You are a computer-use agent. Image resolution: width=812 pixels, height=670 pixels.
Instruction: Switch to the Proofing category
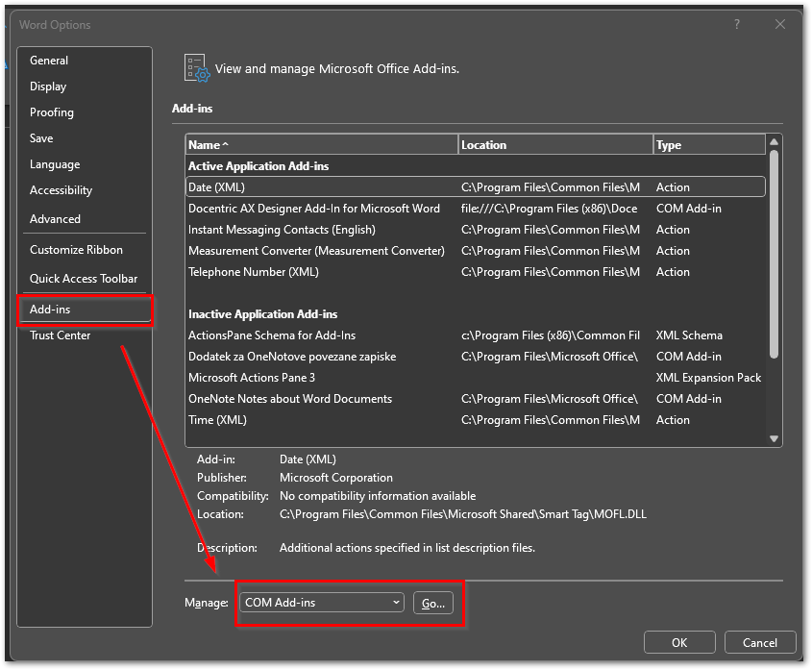52,112
